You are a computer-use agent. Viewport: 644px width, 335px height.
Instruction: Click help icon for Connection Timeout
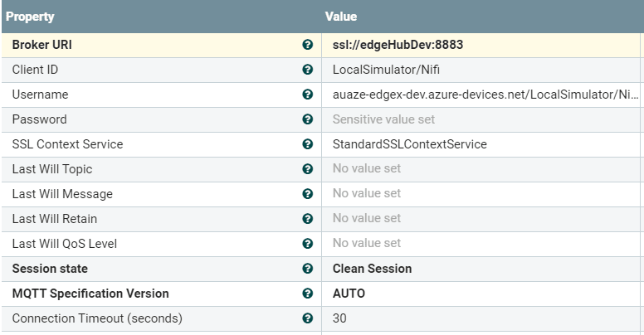(x=307, y=318)
